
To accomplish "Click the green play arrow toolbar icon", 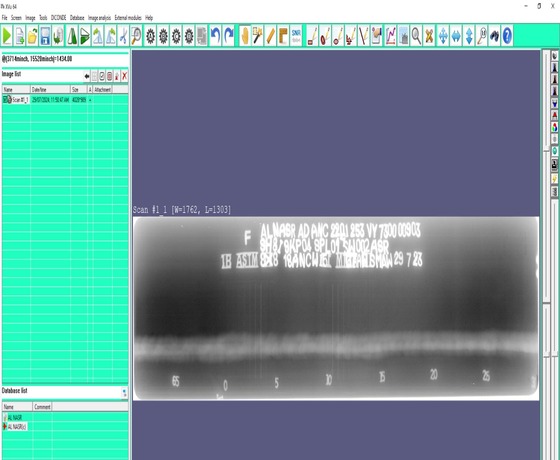I will click(7, 36).
